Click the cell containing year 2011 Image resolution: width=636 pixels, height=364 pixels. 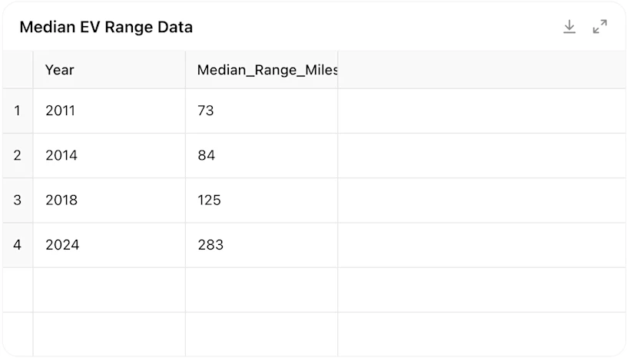click(109, 111)
